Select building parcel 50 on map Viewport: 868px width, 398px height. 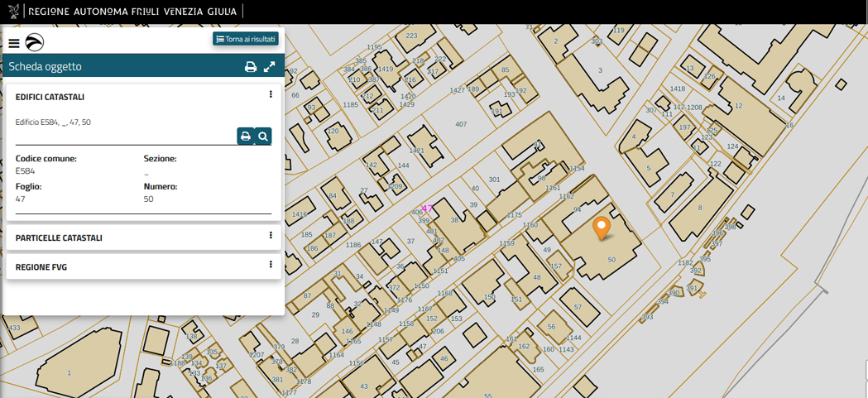[x=611, y=260]
